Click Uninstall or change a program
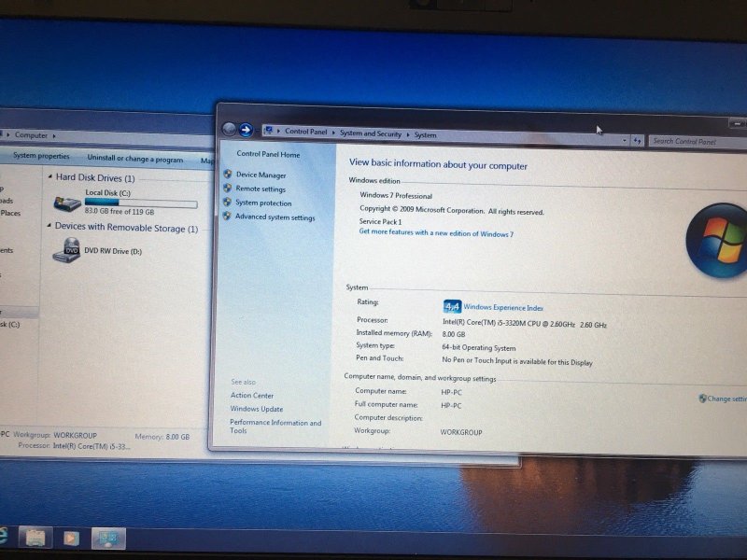 (x=134, y=159)
